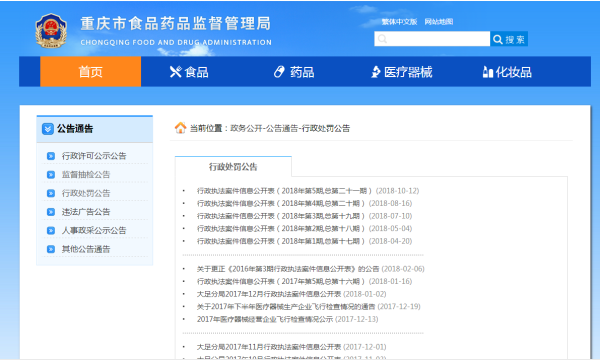Click arrow icon next to 行政许可公示公告
Viewport: 600px width, 360px height.
[51, 156]
